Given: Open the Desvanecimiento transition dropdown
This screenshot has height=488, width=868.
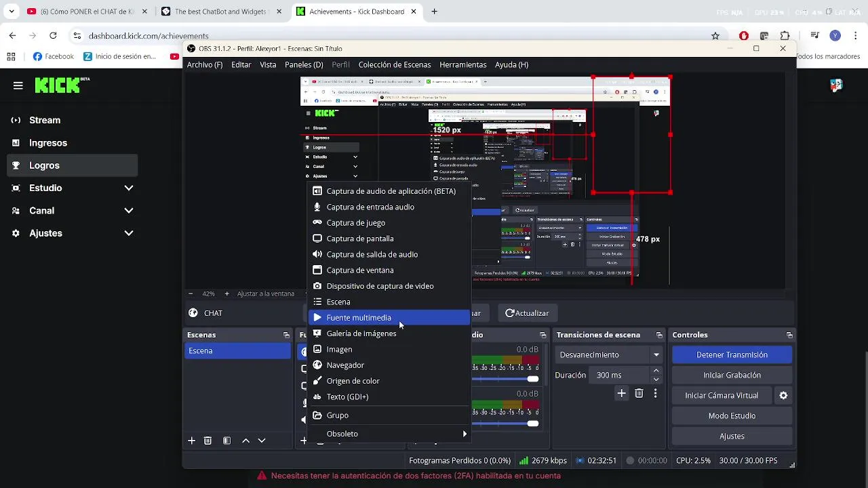Looking at the screenshot, I should [x=609, y=354].
